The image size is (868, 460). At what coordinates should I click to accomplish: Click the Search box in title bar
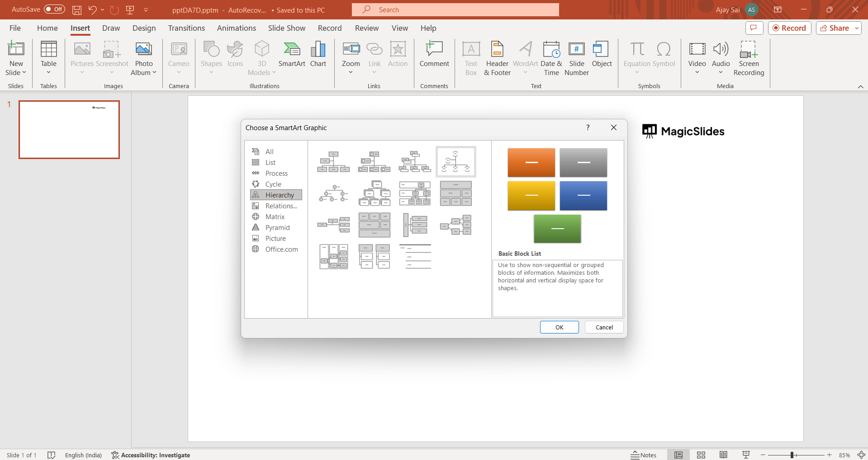click(455, 9)
